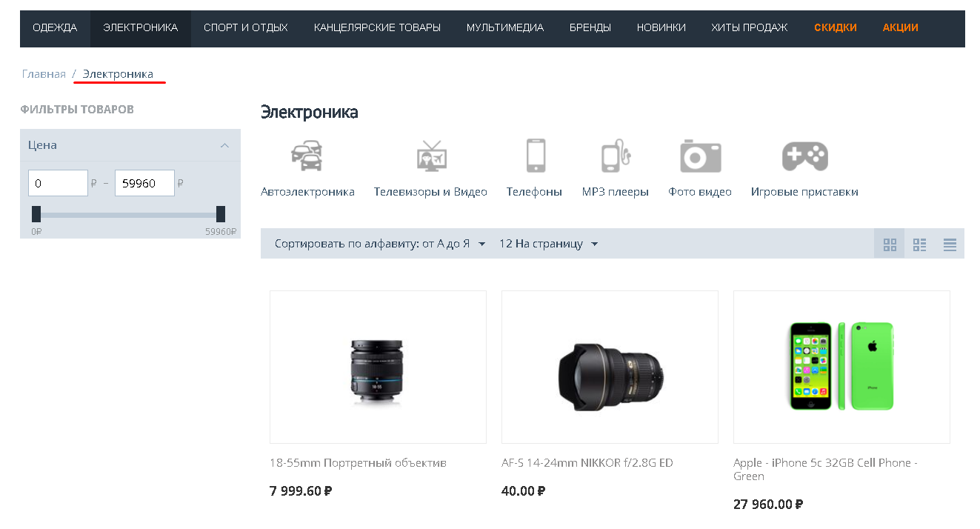Open the Телевизоры и Видео category icon
Image resolution: width=980 pixels, height=529 pixels.
pos(430,156)
